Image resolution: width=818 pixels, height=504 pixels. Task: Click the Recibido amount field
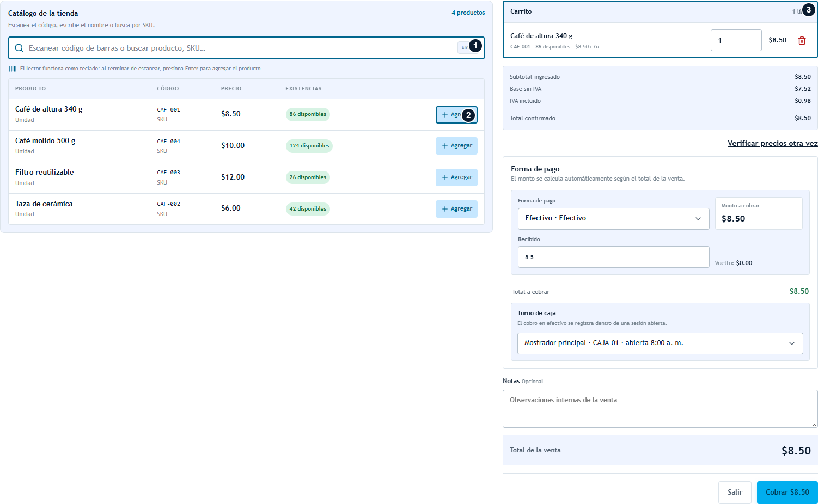tap(613, 257)
